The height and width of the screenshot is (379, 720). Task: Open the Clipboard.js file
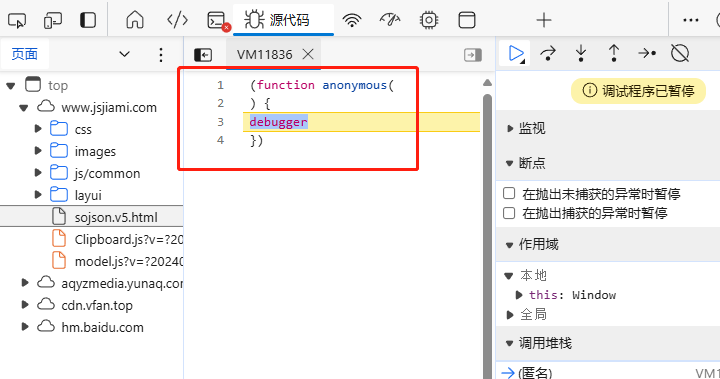coord(117,239)
